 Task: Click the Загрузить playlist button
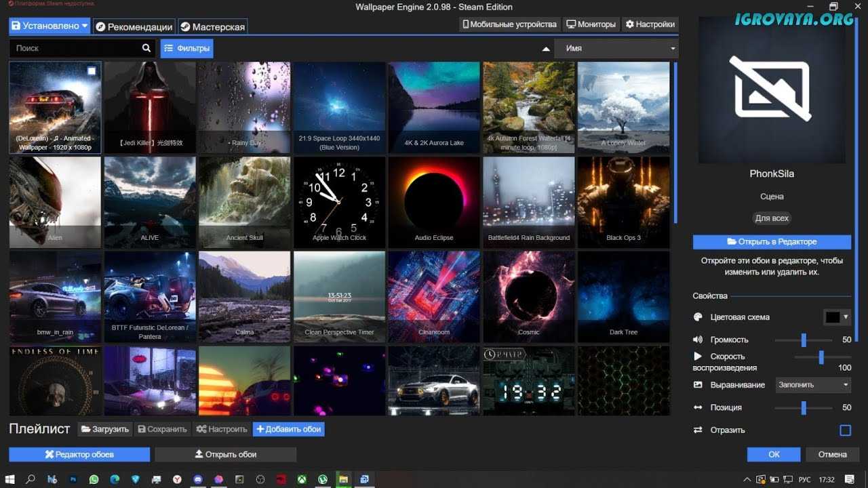coord(105,429)
